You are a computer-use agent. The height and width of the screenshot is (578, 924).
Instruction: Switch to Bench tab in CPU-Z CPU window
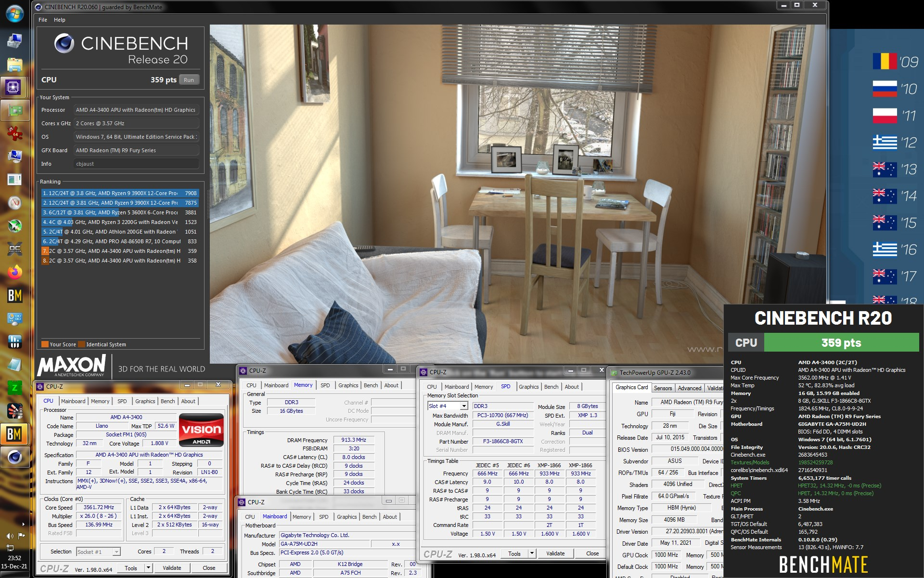[x=167, y=401]
